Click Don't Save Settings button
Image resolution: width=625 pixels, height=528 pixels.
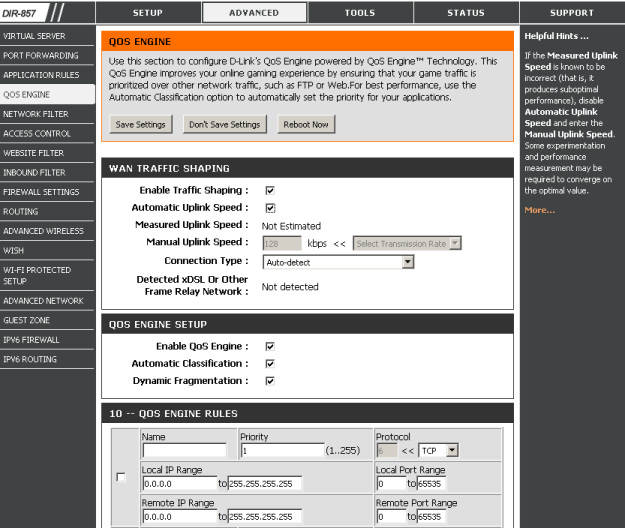[x=224, y=124]
